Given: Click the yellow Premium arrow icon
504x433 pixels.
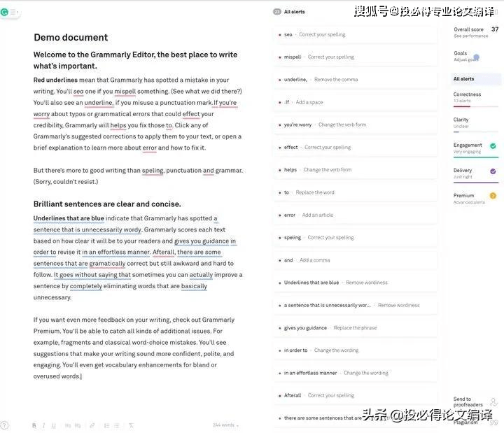Looking at the screenshot, I should pyautogui.click(x=493, y=196).
